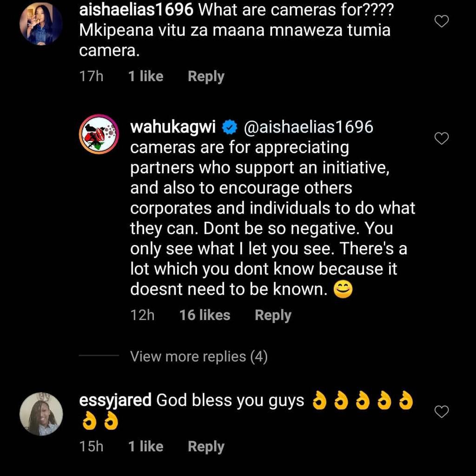Reply to aishaelias1696's comment

[x=206, y=76]
